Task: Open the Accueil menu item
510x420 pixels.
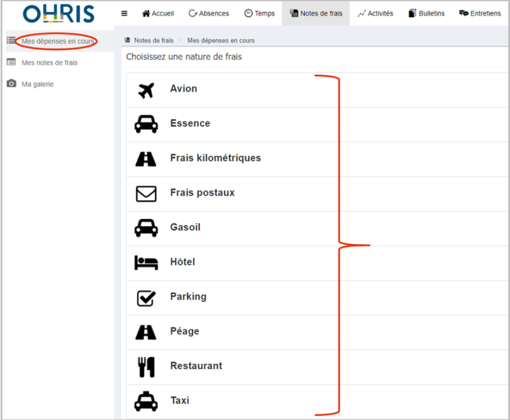Action: [158, 13]
